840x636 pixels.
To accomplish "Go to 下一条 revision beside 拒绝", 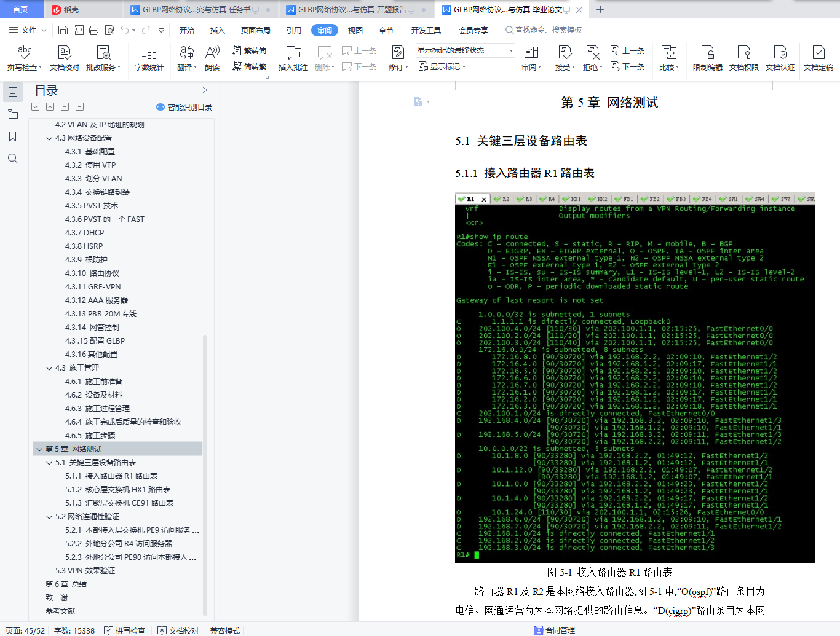I will coord(627,66).
